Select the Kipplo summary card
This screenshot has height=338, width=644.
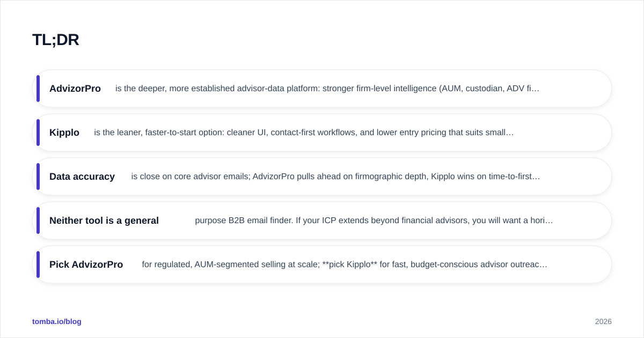coord(322,133)
